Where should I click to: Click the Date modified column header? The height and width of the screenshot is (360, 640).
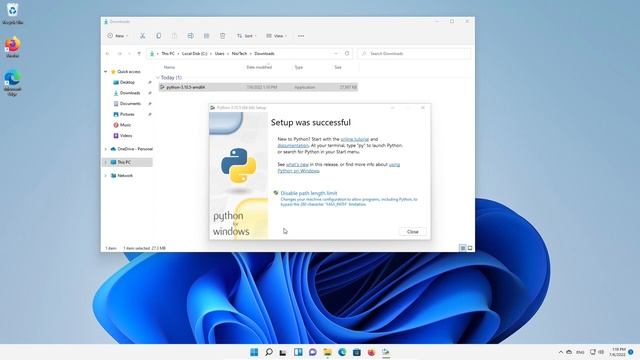click(259, 67)
